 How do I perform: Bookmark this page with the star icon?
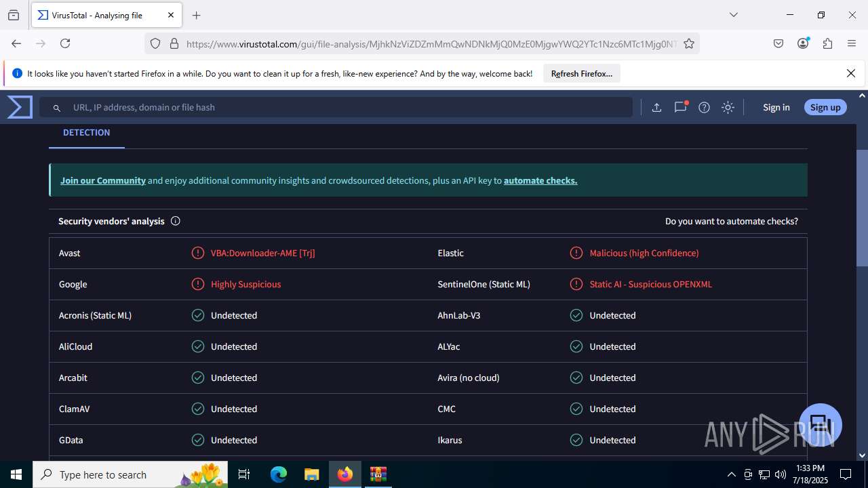pyautogui.click(x=689, y=43)
